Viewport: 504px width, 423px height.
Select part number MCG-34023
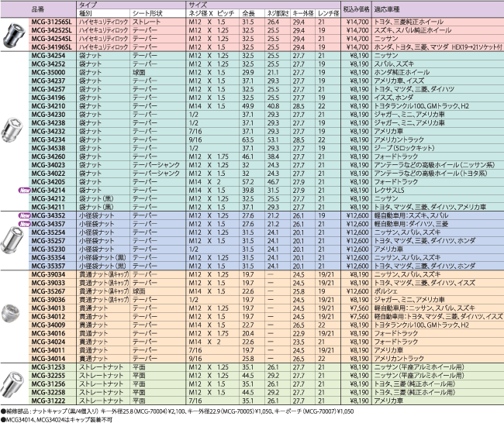[x=48, y=165]
